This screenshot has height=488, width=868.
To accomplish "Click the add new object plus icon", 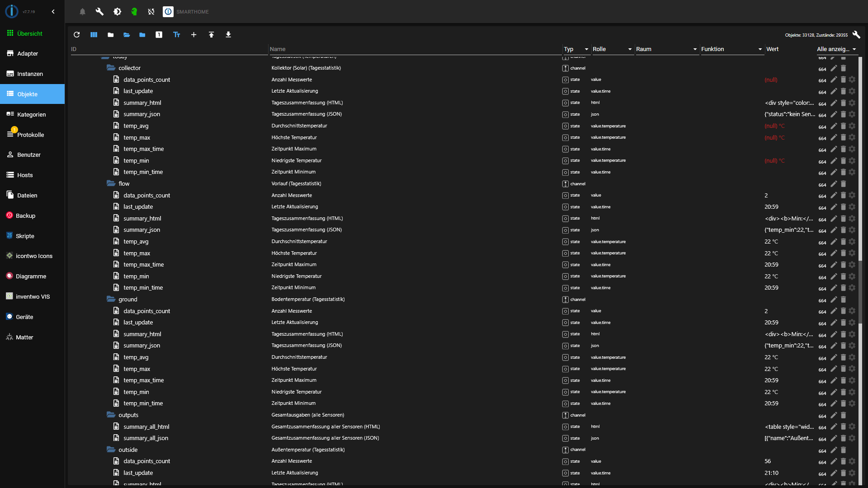I will tap(193, 35).
